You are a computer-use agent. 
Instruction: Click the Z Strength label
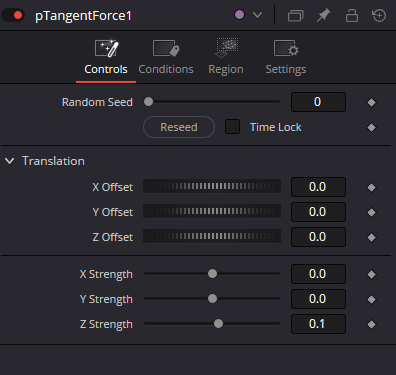click(106, 324)
